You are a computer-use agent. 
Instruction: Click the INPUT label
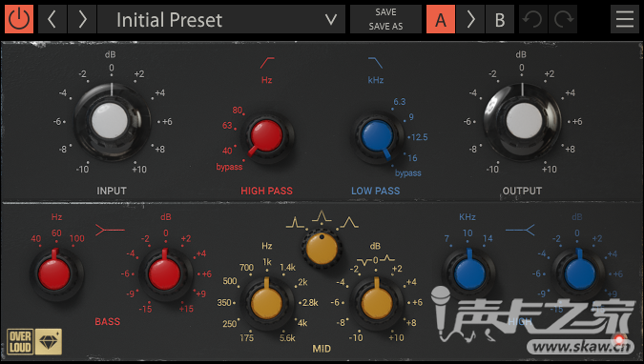112,191
